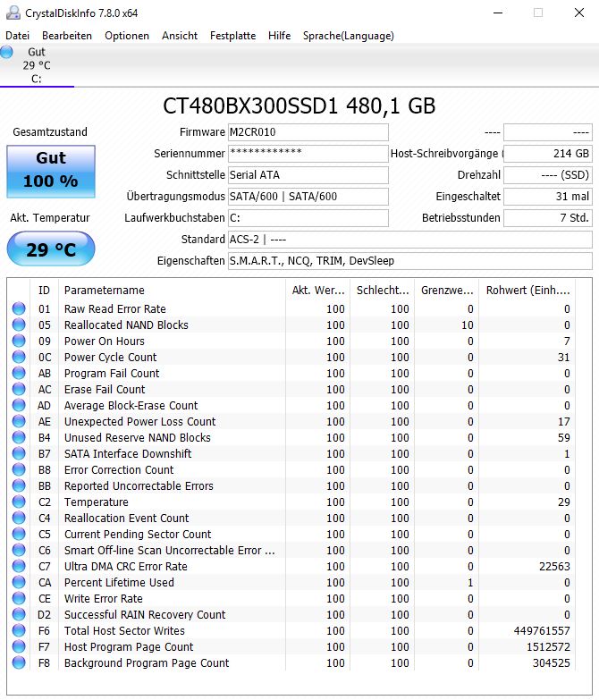Screen dimensions: 599x700
Task: Click status icon of Erase Fail Count
Action: [x=19, y=389]
